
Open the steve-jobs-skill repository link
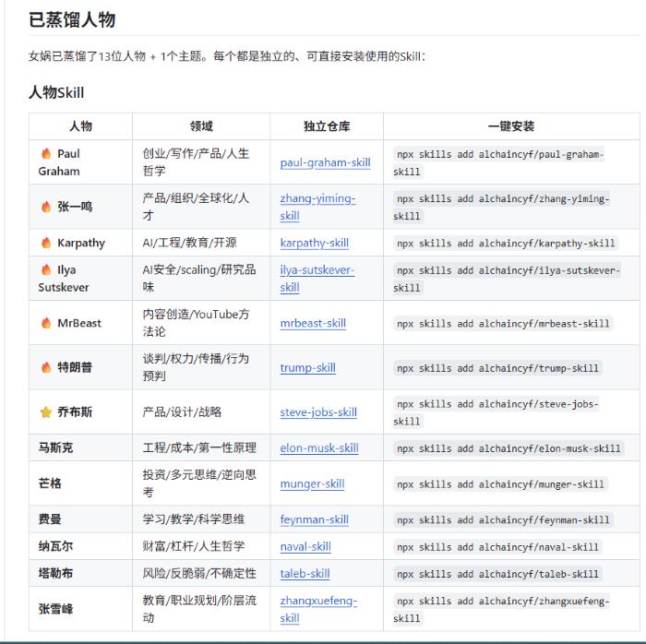pyautogui.click(x=318, y=412)
